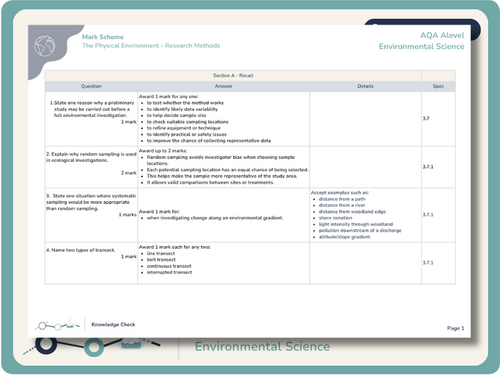Click the large 'Environmental Science' text behind the page
This screenshot has width=500, height=375.
[x=262, y=347]
